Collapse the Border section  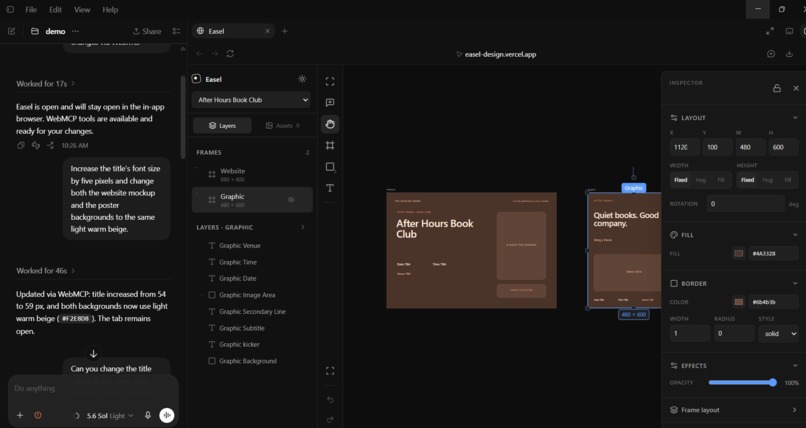click(x=795, y=283)
